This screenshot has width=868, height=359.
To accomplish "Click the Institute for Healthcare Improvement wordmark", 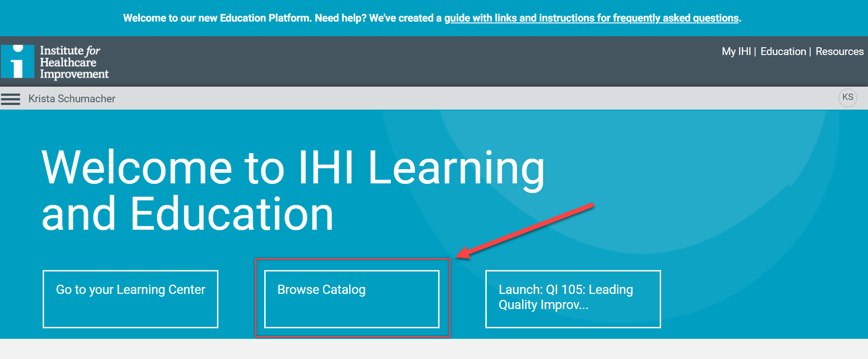I will pyautogui.click(x=73, y=62).
